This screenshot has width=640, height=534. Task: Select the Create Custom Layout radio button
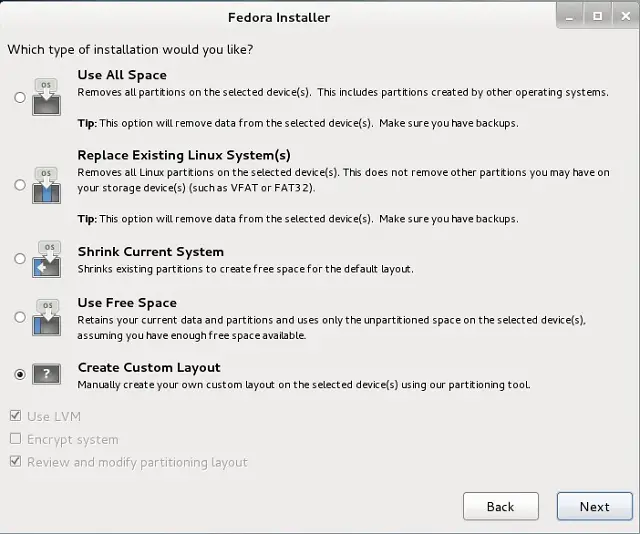pos(20,374)
